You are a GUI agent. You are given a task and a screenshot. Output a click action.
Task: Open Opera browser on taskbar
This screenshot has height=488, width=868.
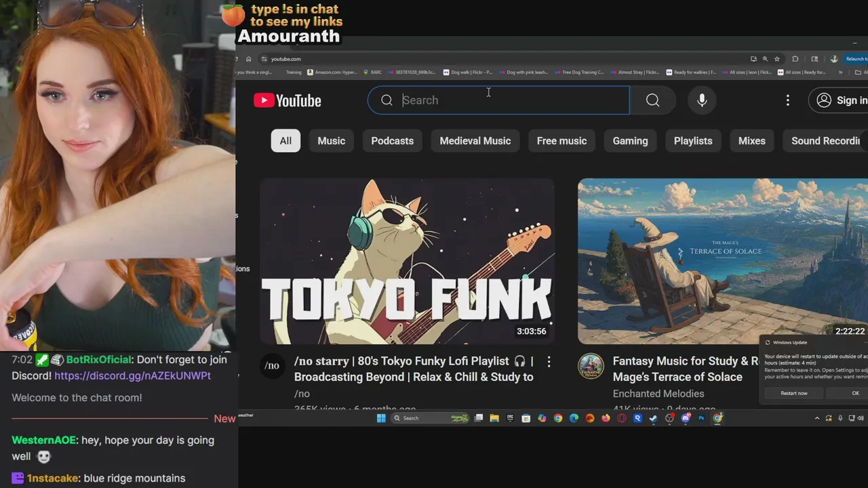click(622, 418)
